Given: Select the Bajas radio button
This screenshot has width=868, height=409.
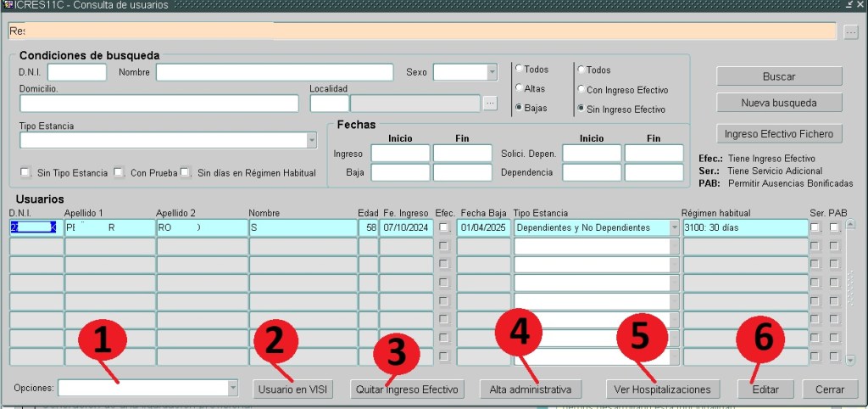Looking at the screenshot, I should [x=519, y=108].
